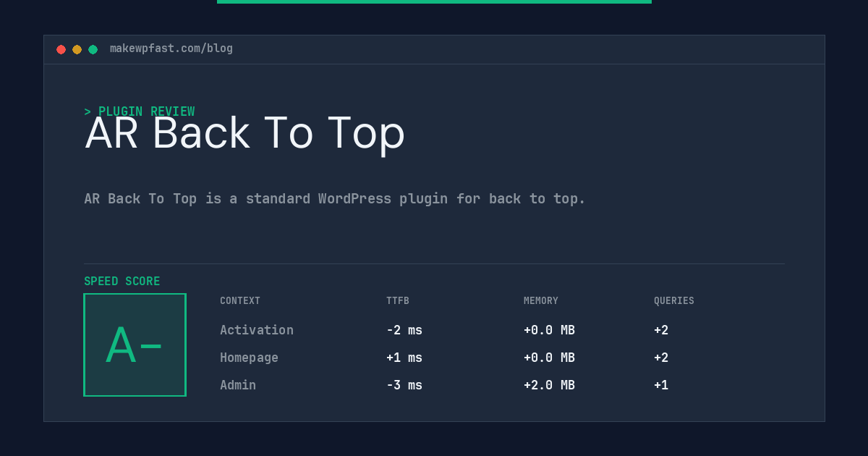Click Activation TTFB value -2 ms
This screenshot has width=868, height=456.
[404, 330]
